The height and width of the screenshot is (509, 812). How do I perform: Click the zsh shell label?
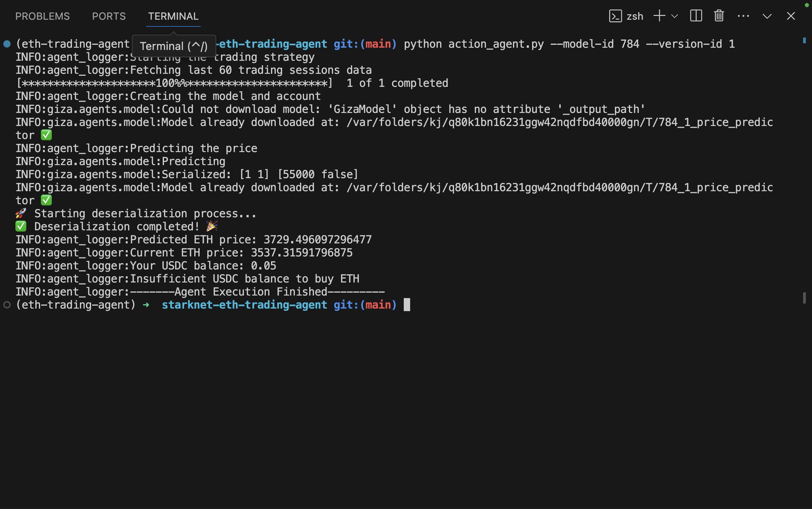pyautogui.click(x=635, y=16)
